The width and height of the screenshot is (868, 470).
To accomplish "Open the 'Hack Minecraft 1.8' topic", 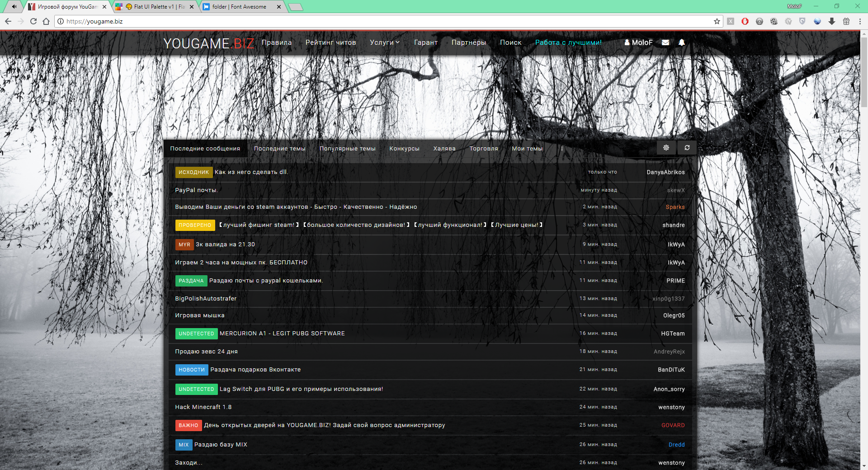I will coord(203,407).
